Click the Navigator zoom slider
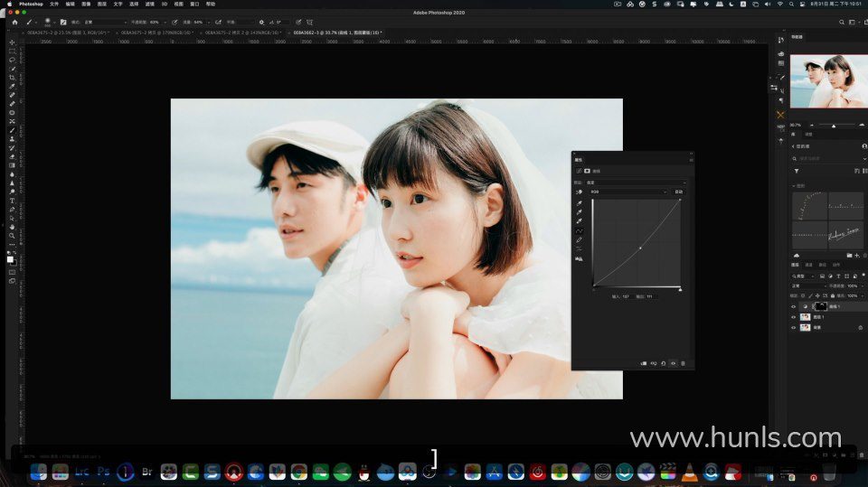This screenshot has width=868, height=487. coord(834,125)
